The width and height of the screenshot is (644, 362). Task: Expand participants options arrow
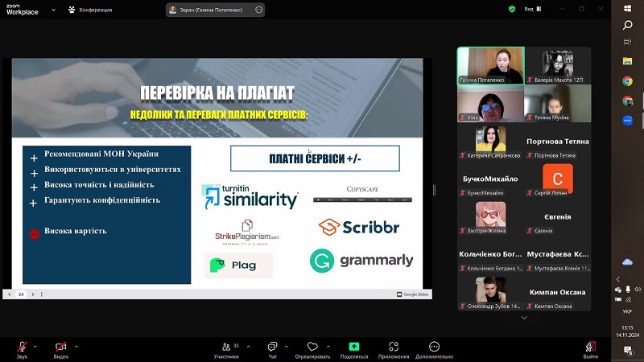pyautogui.click(x=249, y=347)
